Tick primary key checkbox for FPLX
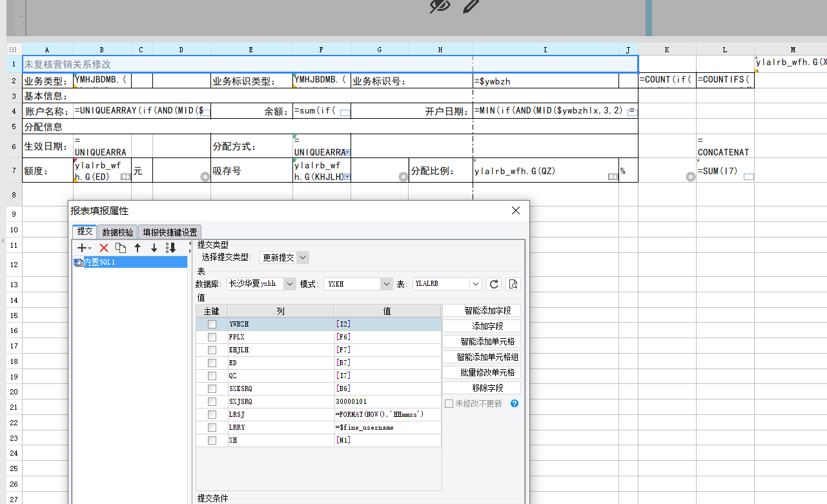 [212, 337]
